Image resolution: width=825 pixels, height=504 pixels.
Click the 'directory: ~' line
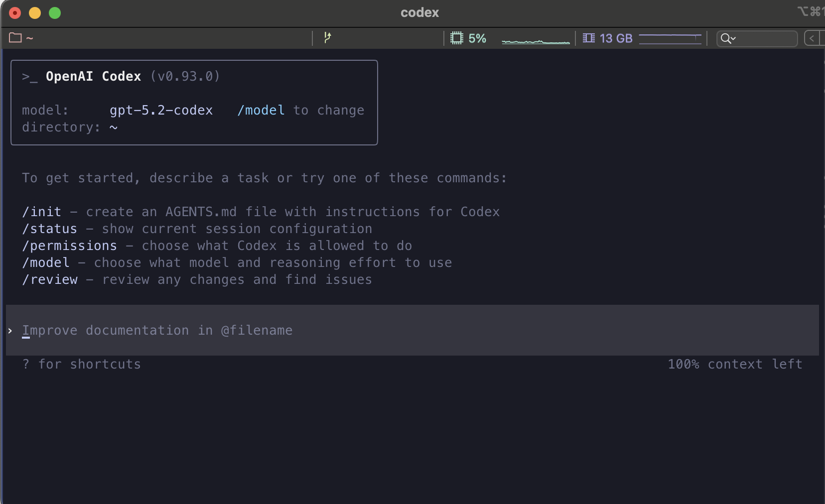click(70, 127)
